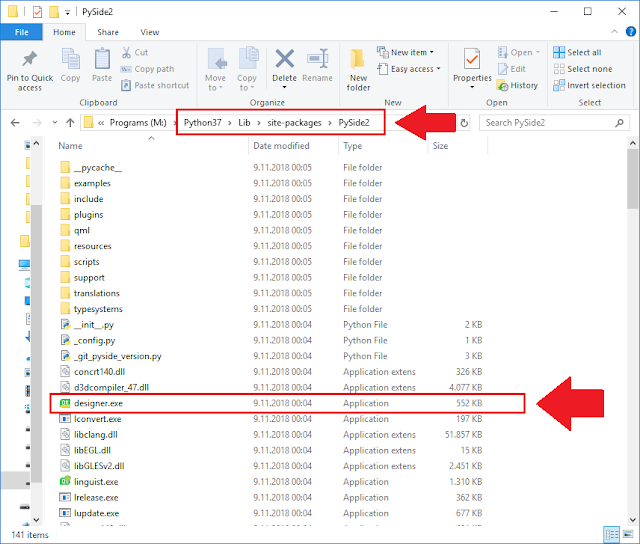Collapse the ribbon with the chevron
This screenshot has width=640, height=544.
point(614,32)
